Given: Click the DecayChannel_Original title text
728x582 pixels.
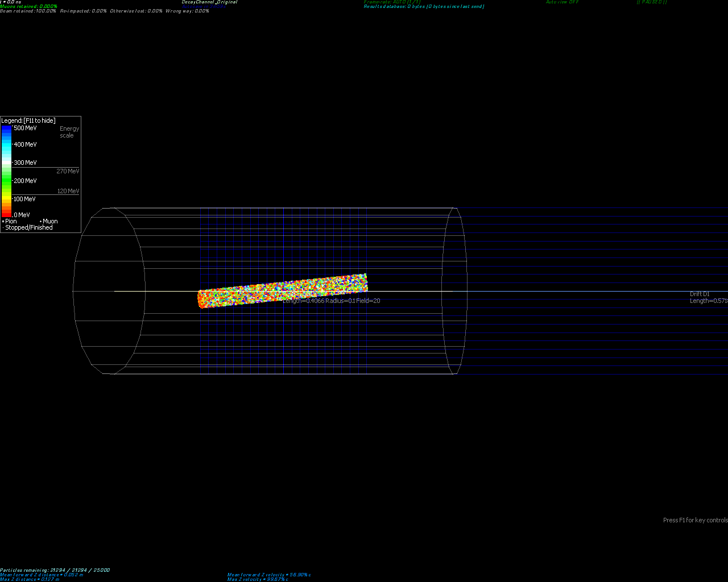Looking at the screenshot, I should coord(209,2).
